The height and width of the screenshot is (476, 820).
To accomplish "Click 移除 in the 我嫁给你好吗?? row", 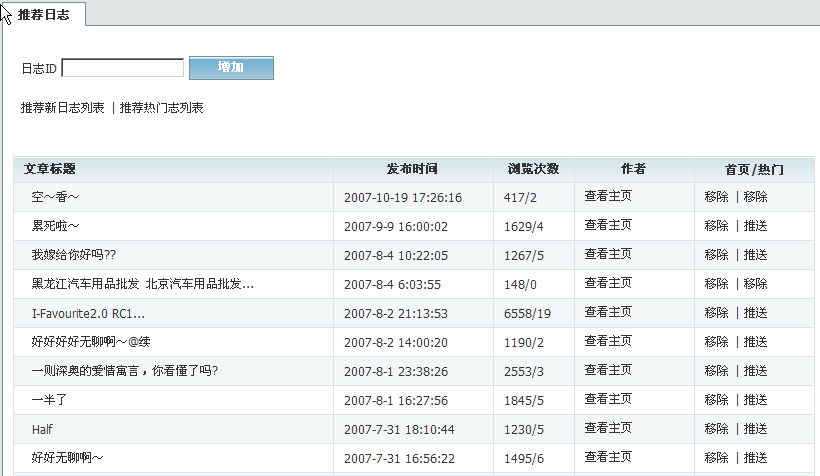I will coord(716,255).
